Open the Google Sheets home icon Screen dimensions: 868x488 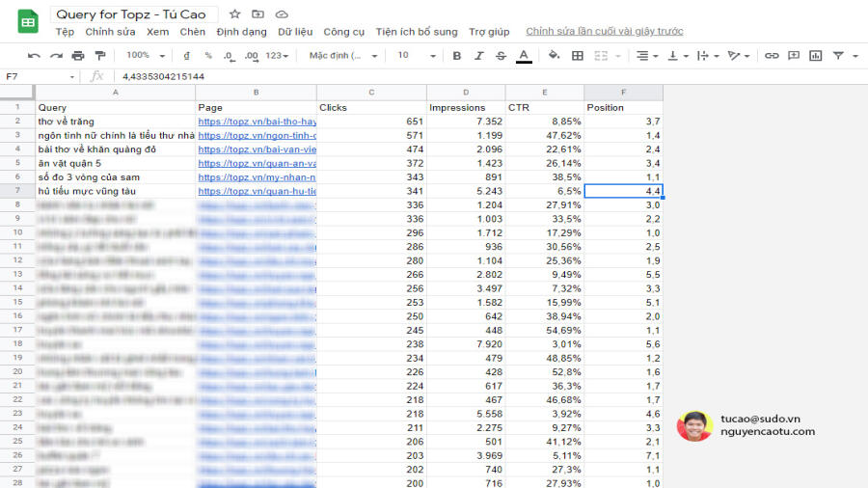tap(28, 21)
